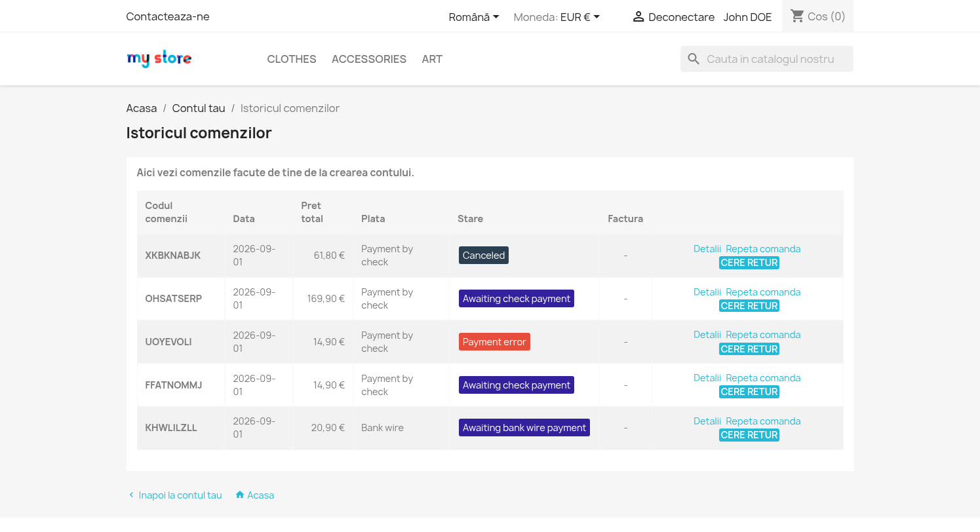View Detalii for order FFATNOMMJ
This screenshot has height=532, width=980.
click(707, 378)
